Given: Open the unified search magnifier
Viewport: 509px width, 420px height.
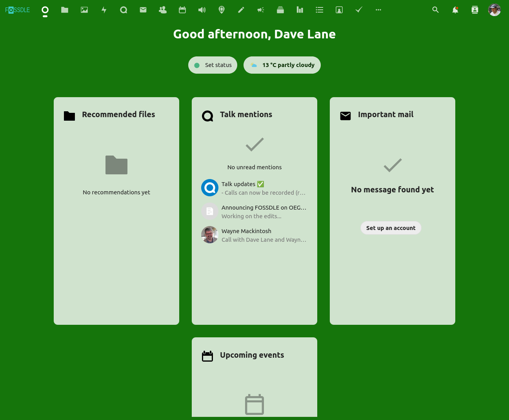Looking at the screenshot, I should point(435,10).
